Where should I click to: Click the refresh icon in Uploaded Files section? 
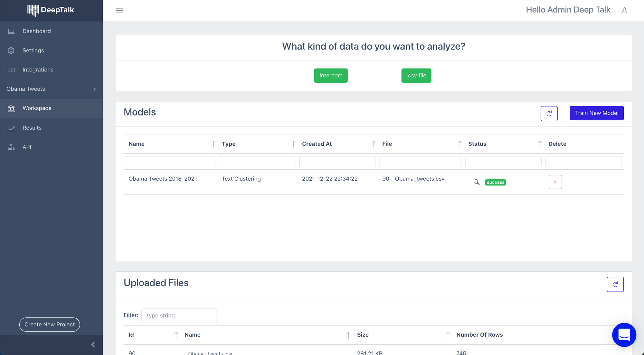coord(615,284)
